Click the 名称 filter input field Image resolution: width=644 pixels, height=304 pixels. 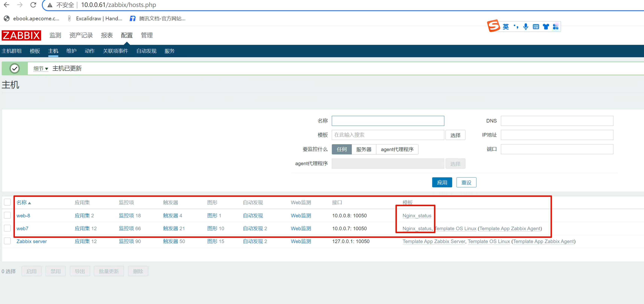pos(387,121)
